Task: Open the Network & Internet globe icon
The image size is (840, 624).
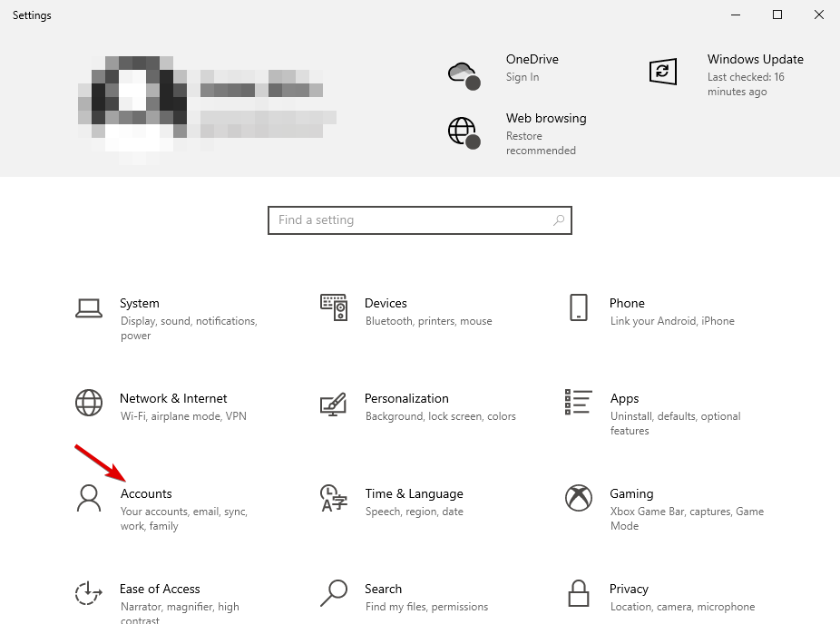Action: [89, 403]
